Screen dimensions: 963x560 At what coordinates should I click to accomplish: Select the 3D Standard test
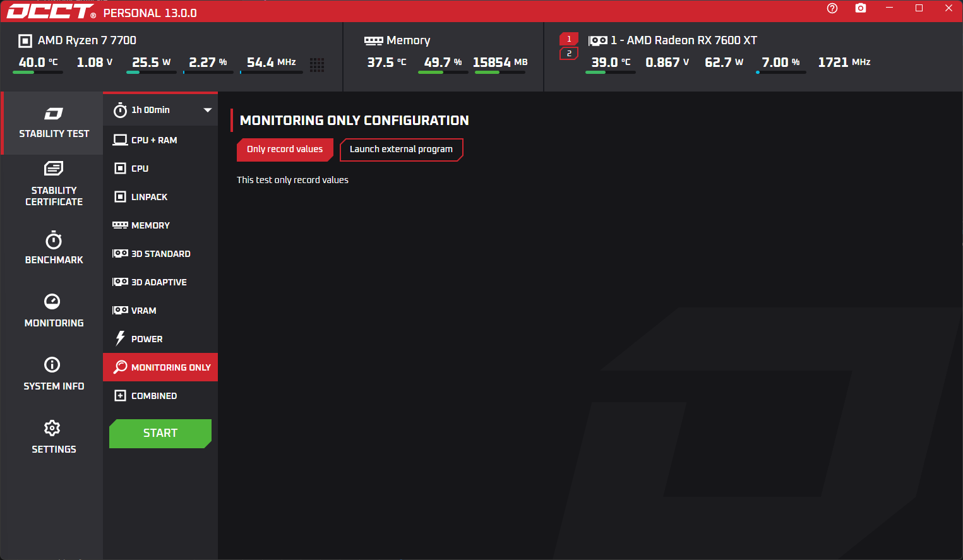[160, 254]
